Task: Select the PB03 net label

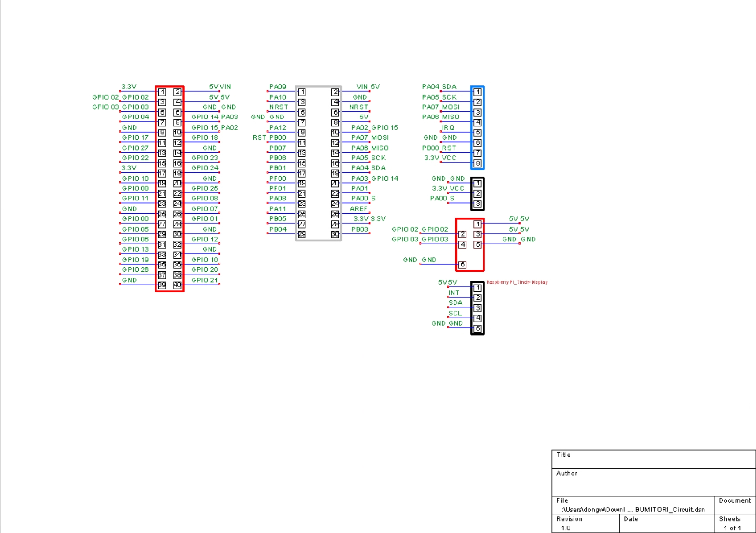Action: tap(360, 229)
